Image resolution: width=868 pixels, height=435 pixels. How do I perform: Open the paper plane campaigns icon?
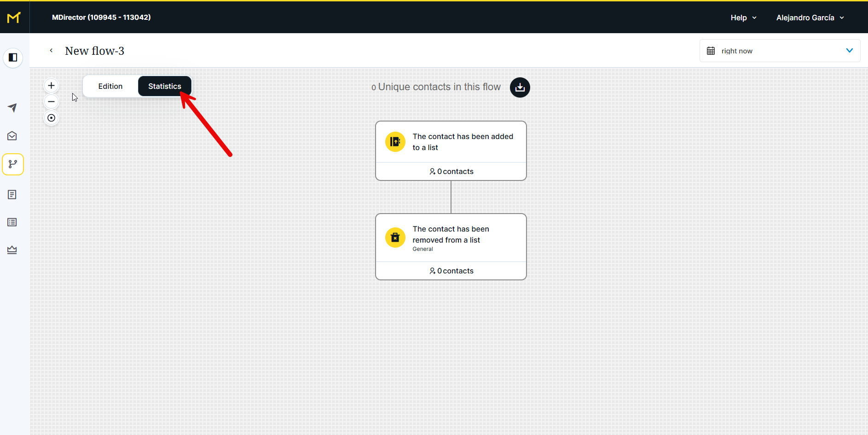pos(12,108)
